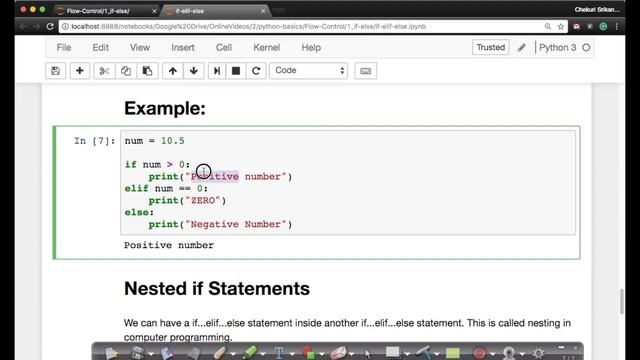
Task: Click the print("ZERO") line
Action: pyautogui.click(x=187, y=200)
